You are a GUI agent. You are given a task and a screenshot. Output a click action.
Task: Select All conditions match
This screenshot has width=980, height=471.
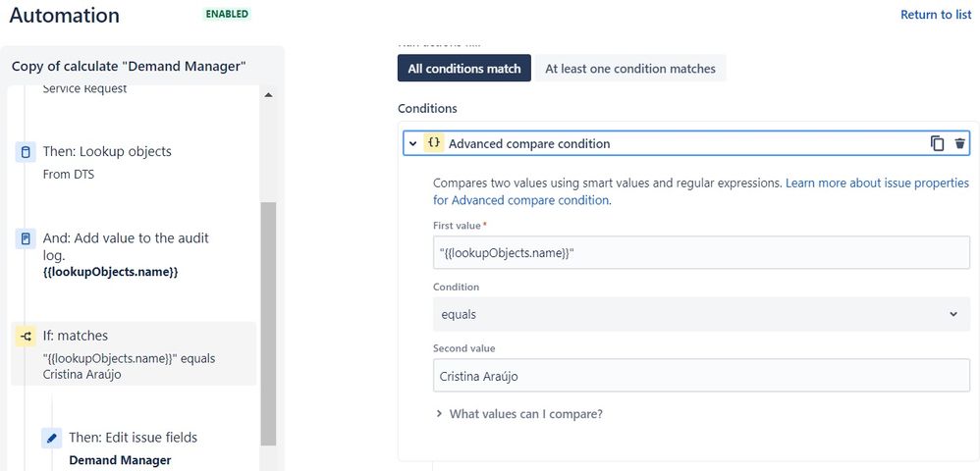pos(464,68)
